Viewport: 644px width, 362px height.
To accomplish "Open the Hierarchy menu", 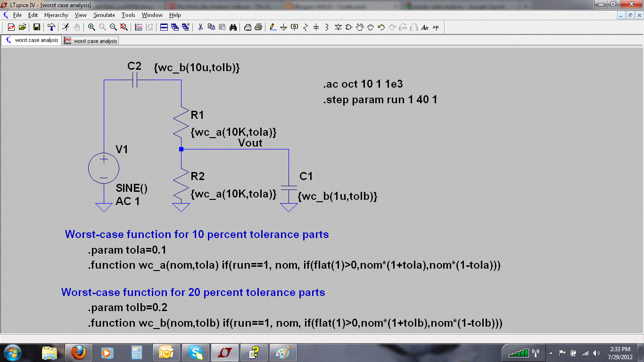I will click(x=56, y=15).
